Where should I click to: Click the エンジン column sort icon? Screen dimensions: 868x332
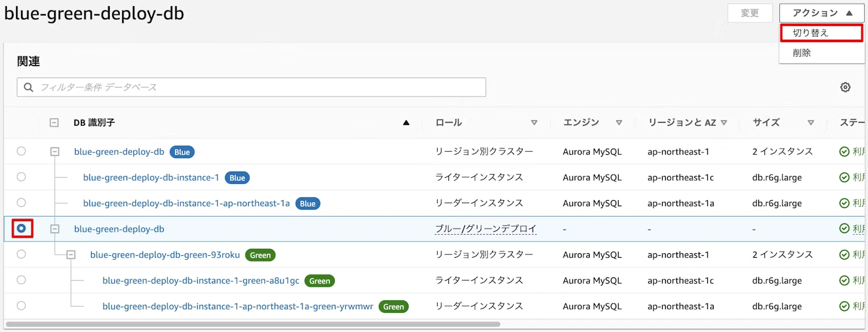pos(619,123)
